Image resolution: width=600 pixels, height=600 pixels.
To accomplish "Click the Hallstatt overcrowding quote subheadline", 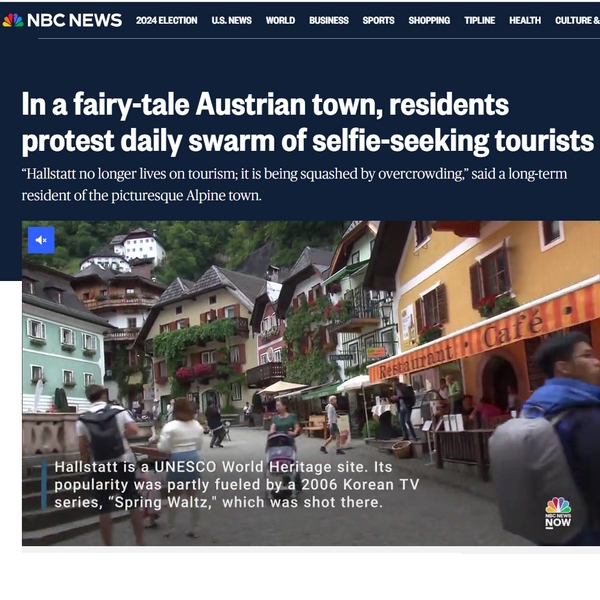I will pyautogui.click(x=295, y=184).
